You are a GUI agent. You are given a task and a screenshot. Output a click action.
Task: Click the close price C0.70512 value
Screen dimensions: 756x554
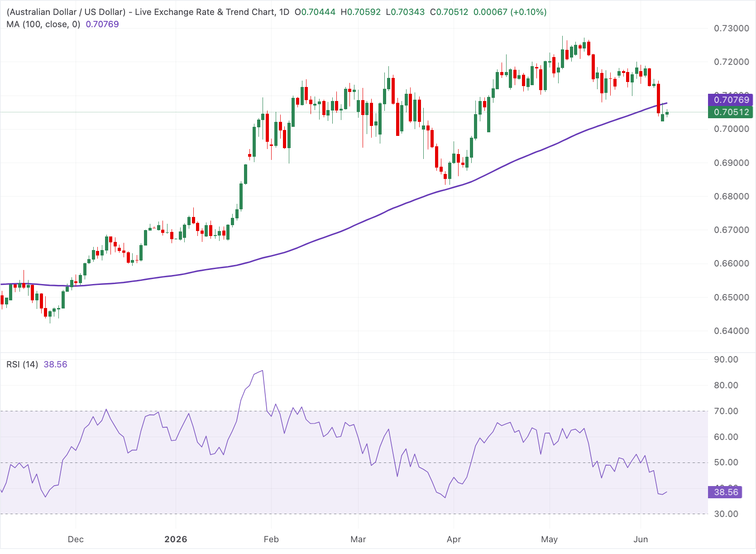449,12
